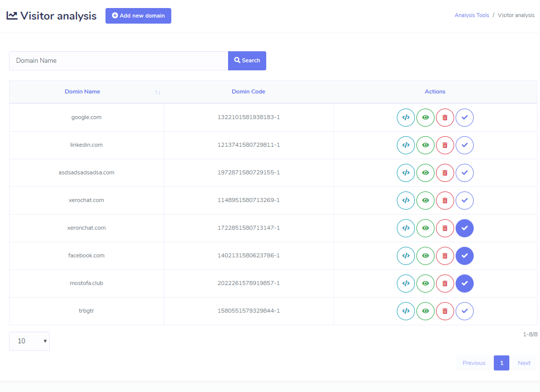Screen dimensions: 540x392
Task: Click the embed code icon for google.com
Action: [406, 118]
